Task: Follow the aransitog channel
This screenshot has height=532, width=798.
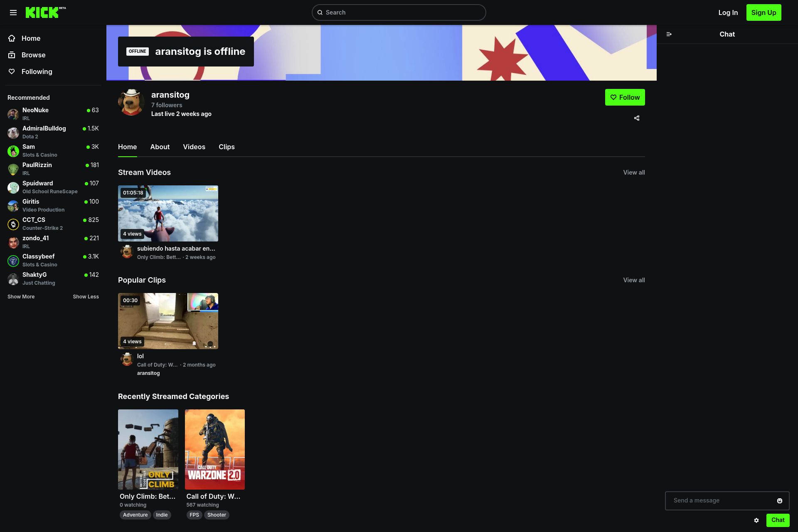Action: pos(625,97)
